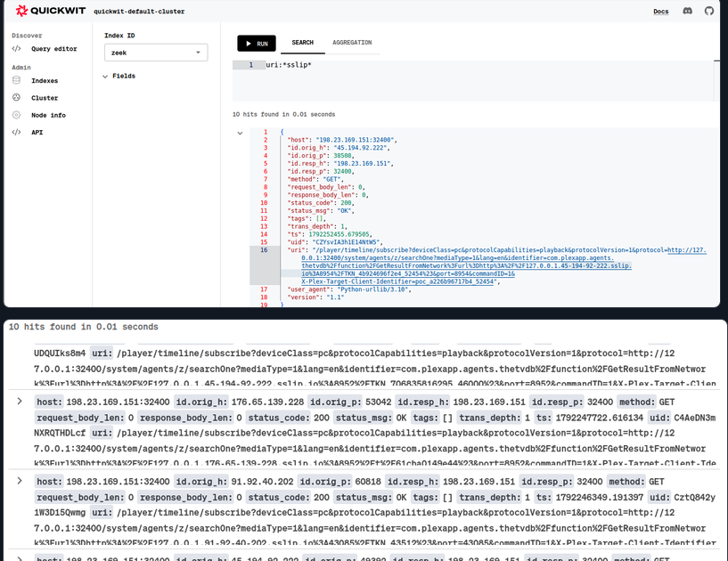Click the quickwit-default-cluster label
The image size is (728, 561).
coord(139,12)
